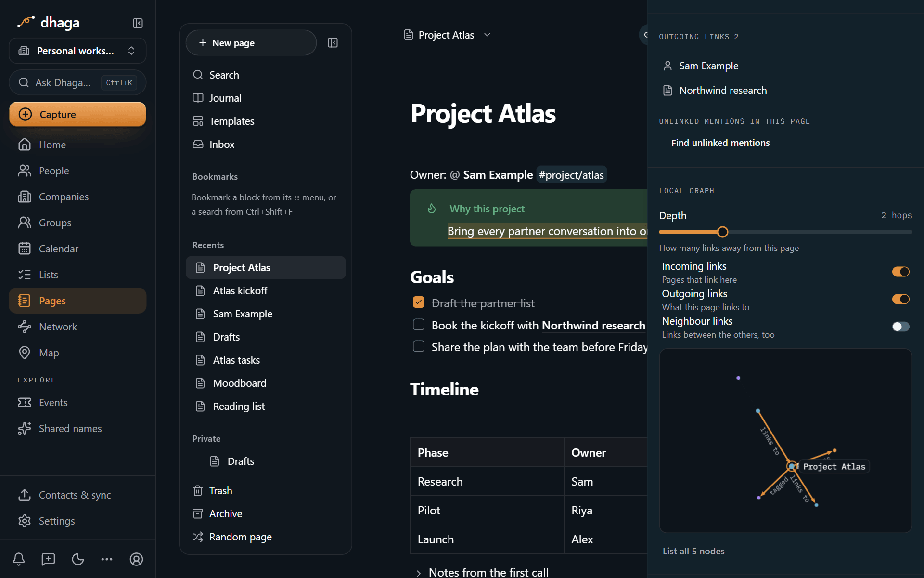Open the more options ellipsis icon
Image resolution: width=924 pixels, height=578 pixels.
[107, 559]
